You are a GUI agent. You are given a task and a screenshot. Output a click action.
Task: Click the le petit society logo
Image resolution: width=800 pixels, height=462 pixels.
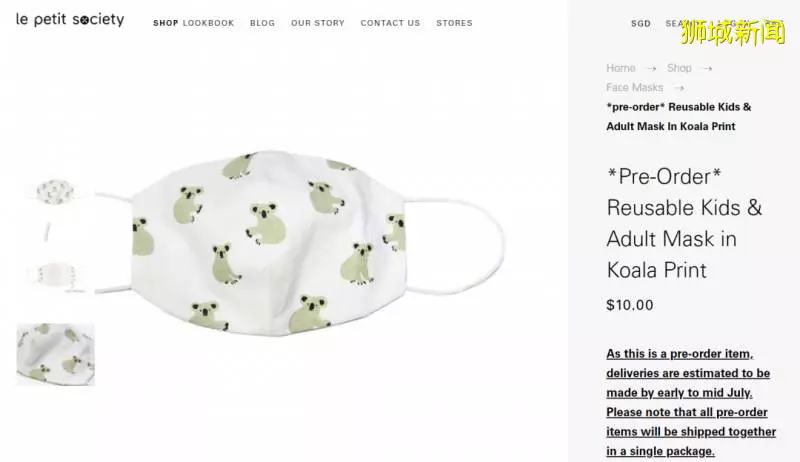[x=70, y=20]
